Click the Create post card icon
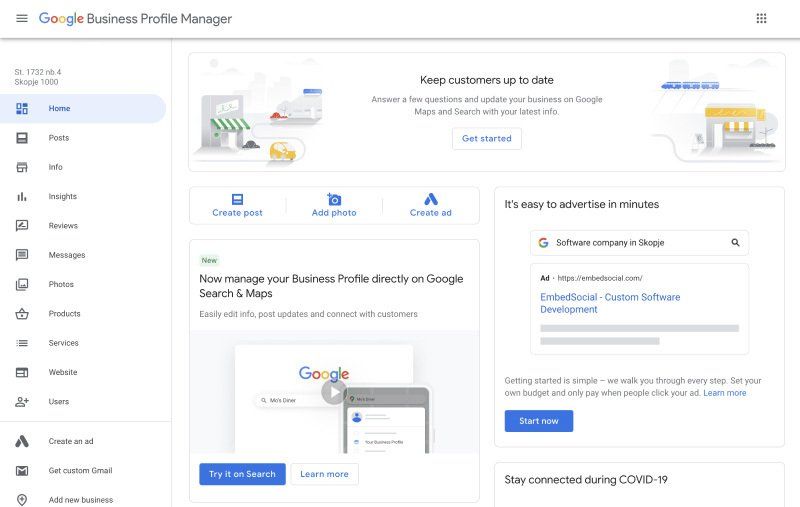This screenshot has width=800, height=507. tap(237, 199)
